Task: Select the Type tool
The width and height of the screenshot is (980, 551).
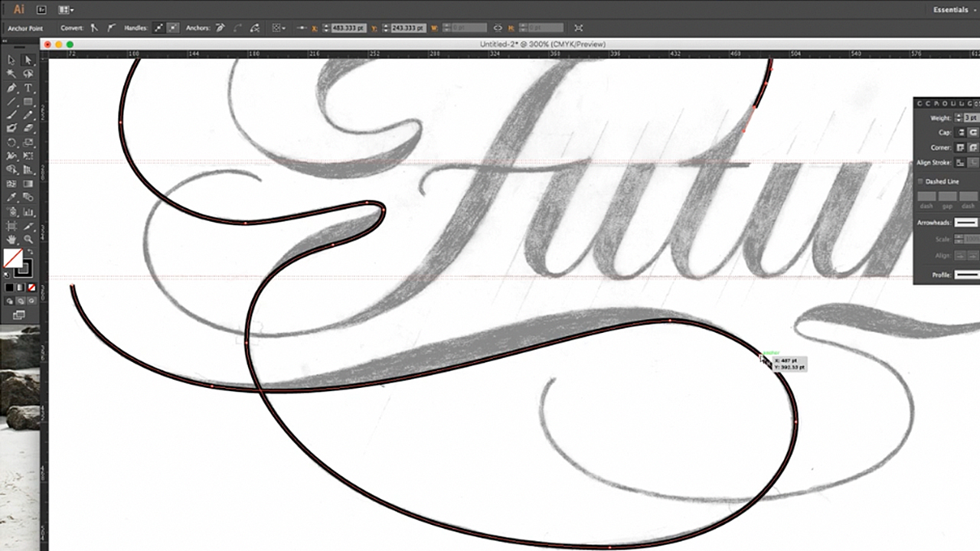Action: coord(28,89)
